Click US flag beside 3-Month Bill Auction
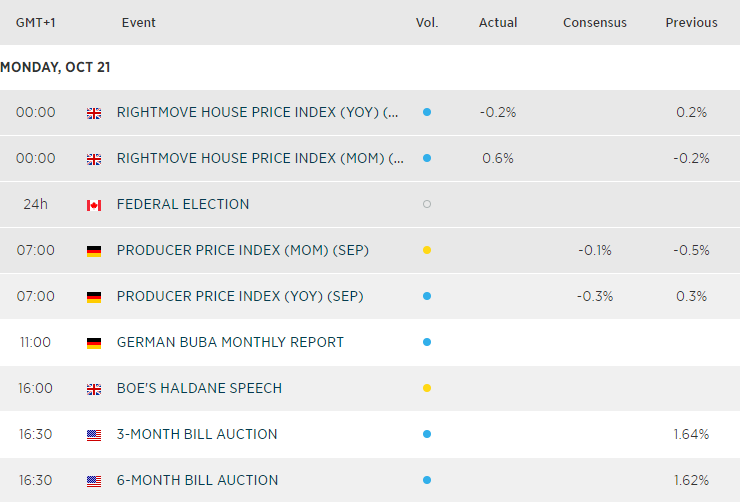740x502 pixels. 94,435
